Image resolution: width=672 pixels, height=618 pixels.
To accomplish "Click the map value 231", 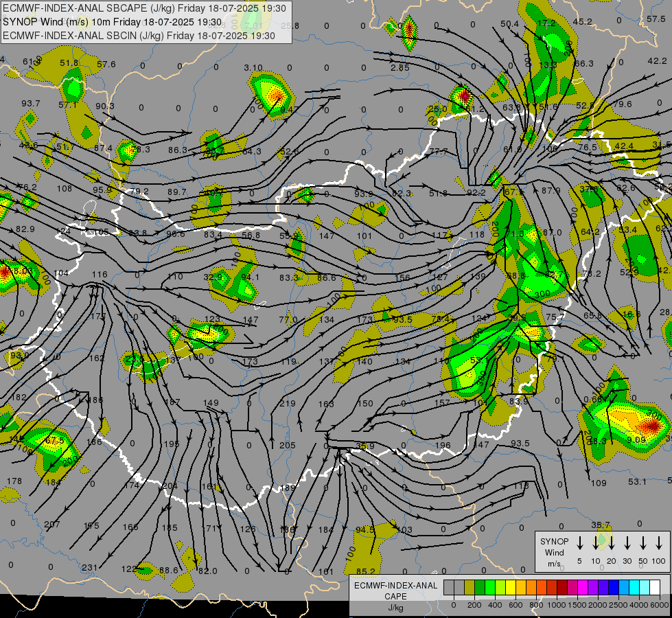I will coord(89,568).
